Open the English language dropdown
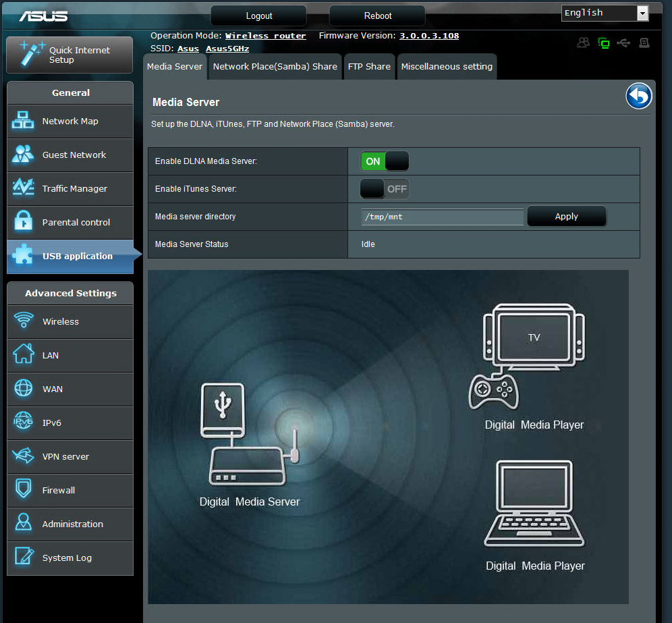The height and width of the screenshot is (623, 672). [605, 13]
